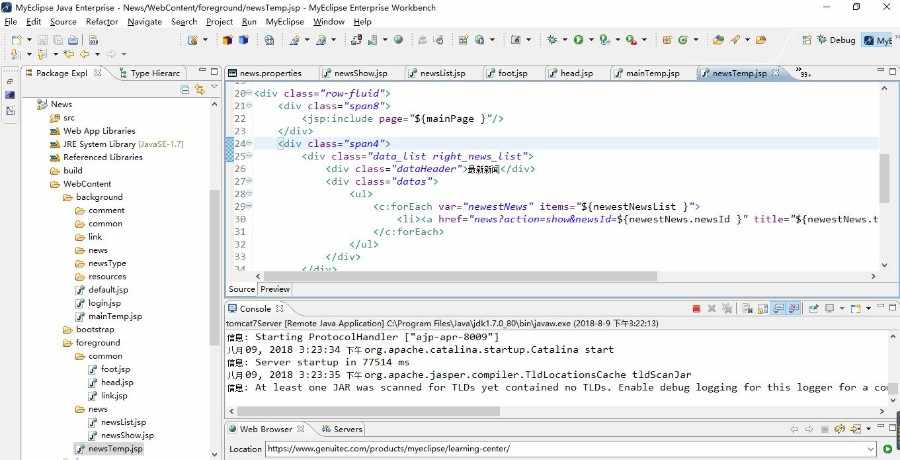Click the Collapse All icon in Package Explorer
The height and width of the screenshot is (460, 900).
pyautogui.click(x=185, y=89)
